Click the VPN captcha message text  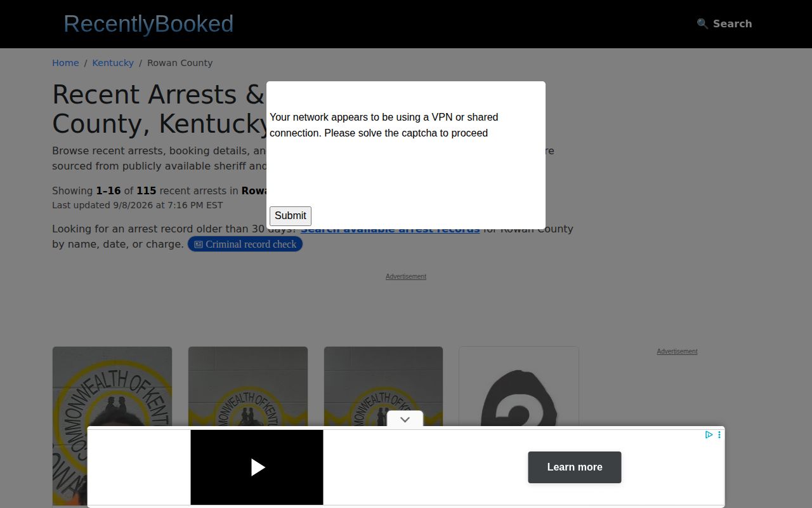point(384,125)
